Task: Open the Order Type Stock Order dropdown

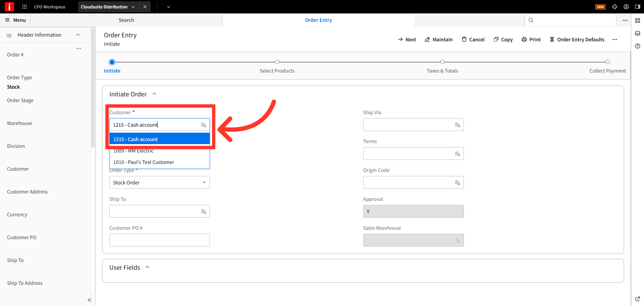Action: 160,182
